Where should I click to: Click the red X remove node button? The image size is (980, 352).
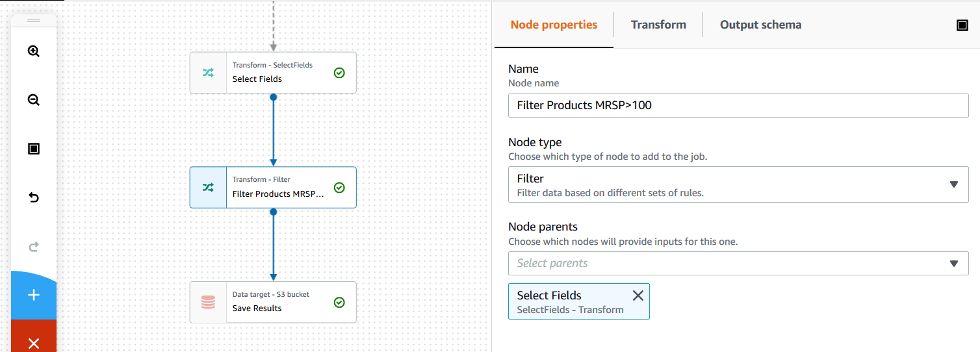tap(34, 343)
